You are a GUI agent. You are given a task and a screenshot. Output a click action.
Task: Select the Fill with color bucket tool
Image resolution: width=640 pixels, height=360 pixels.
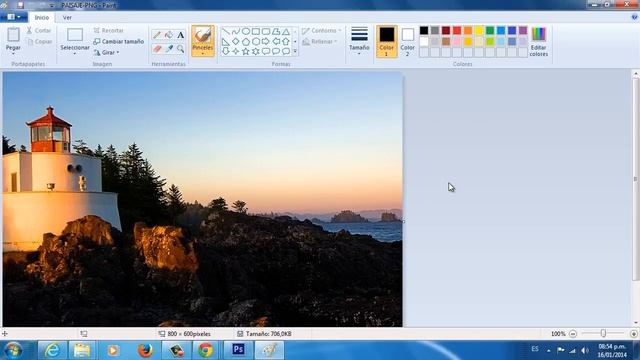169,35
